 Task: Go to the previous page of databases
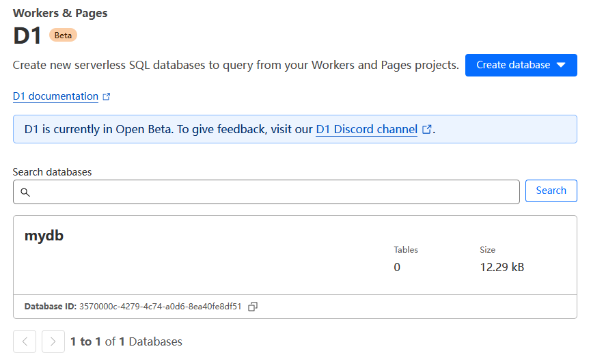click(25, 341)
